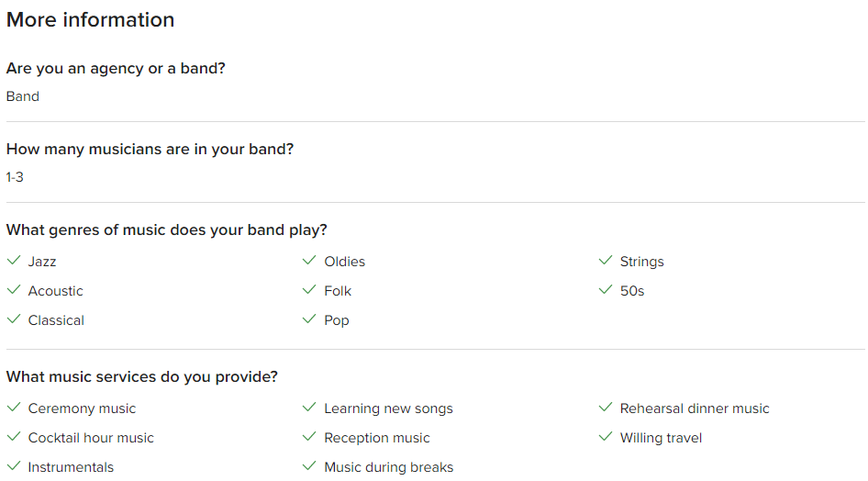This screenshot has height=481, width=868.
Task: Click the Cocktail hour music item
Action: click(x=91, y=438)
